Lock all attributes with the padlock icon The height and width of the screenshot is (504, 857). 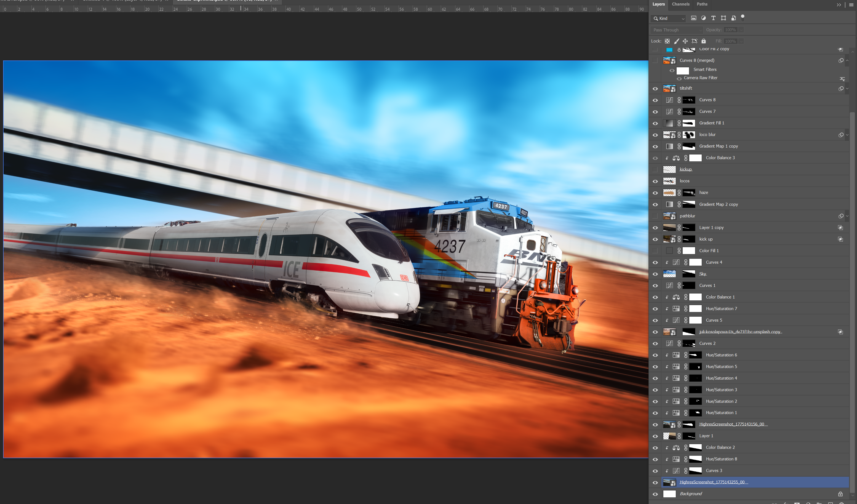pos(704,41)
